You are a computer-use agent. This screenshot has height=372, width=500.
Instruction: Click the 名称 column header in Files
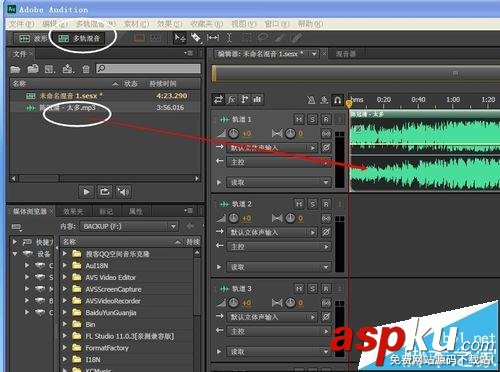point(19,84)
